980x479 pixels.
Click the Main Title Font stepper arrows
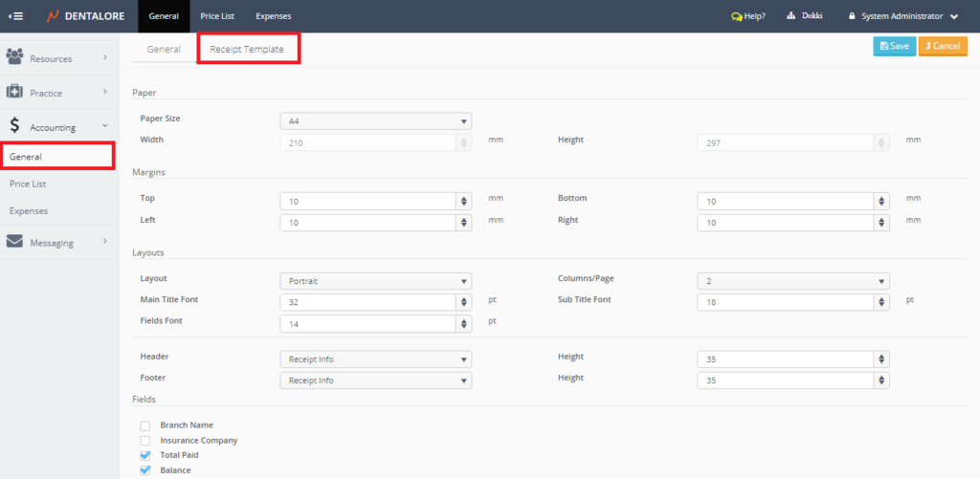tap(464, 302)
